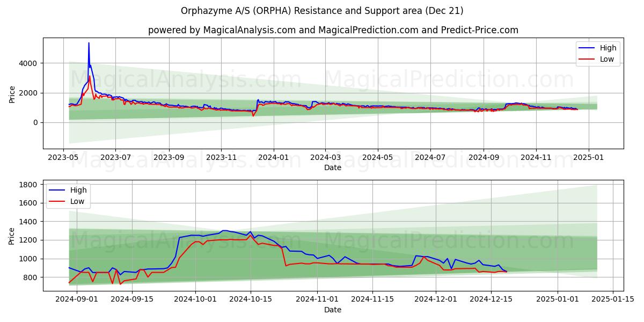Click 'High' in the top chart legend

[x=608, y=48]
